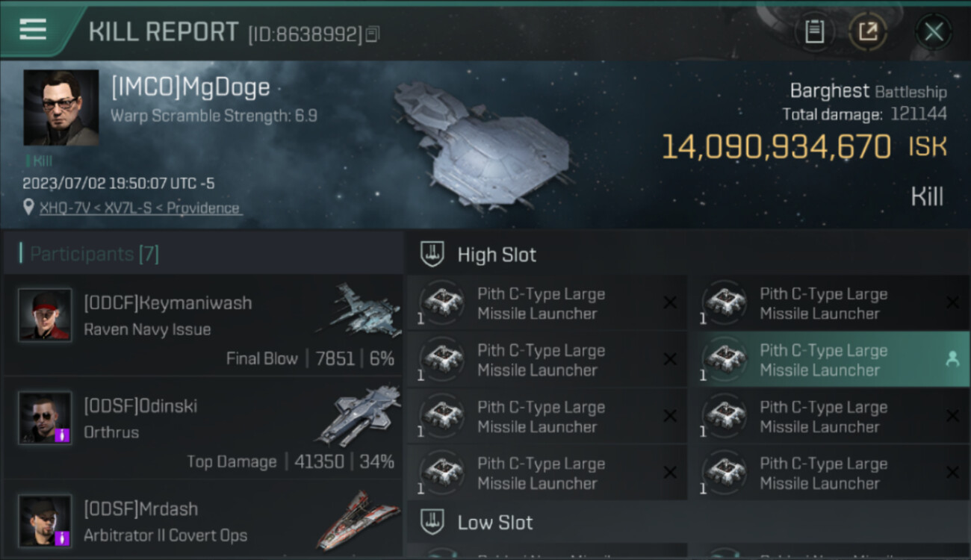Copy the kill report ID
Viewport: 971px width, 560px height.
coord(373,34)
